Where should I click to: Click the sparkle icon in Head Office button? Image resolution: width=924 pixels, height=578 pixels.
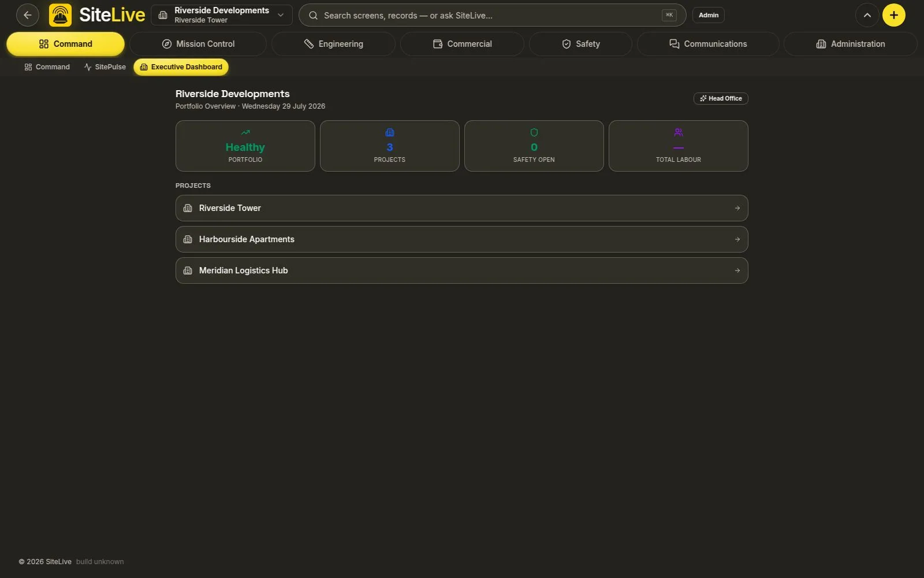coord(703,98)
